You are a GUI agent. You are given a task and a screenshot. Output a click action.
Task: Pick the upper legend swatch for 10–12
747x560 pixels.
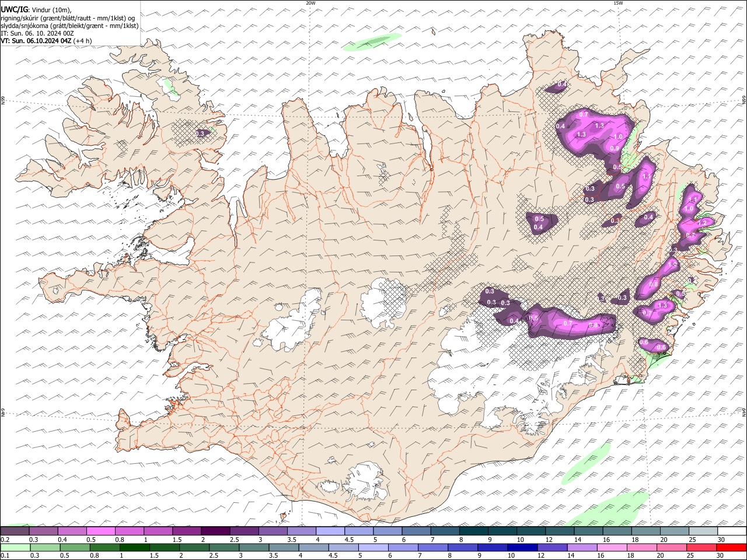532,531
